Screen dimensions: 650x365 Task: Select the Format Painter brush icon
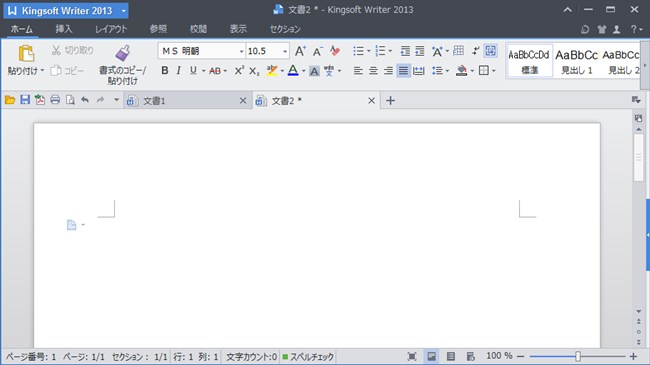(123, 54)
